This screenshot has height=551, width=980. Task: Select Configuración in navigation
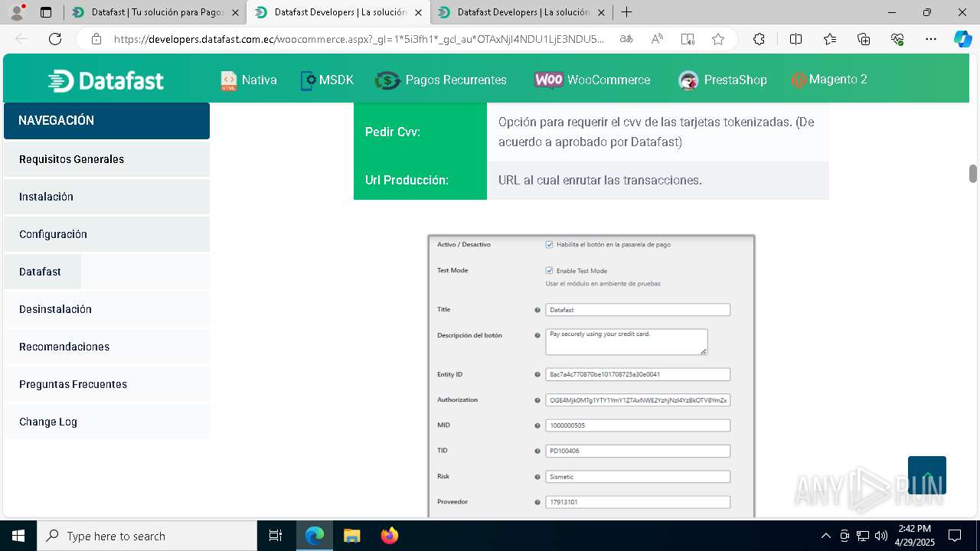[x=106, y=234]
